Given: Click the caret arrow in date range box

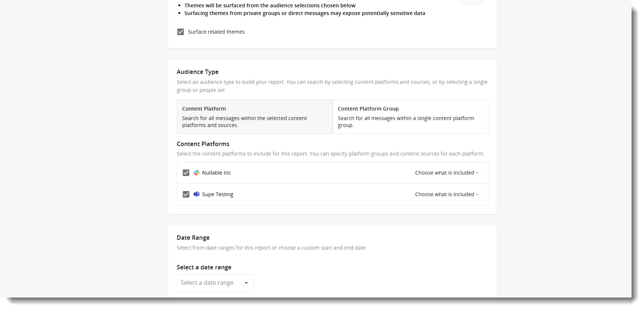Looking at the screenshot, I should (246, 283).
